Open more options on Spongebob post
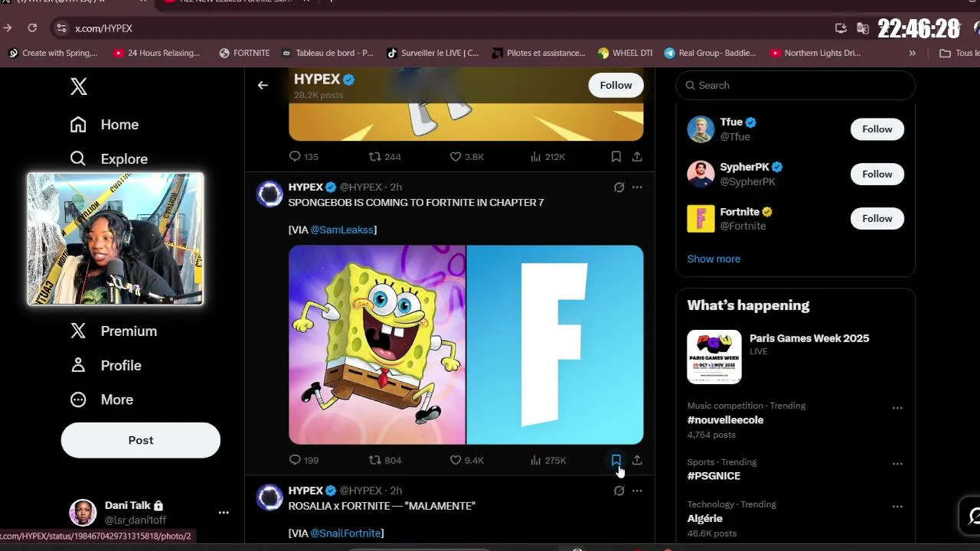 pyautogui.click(x=637, y=187)
